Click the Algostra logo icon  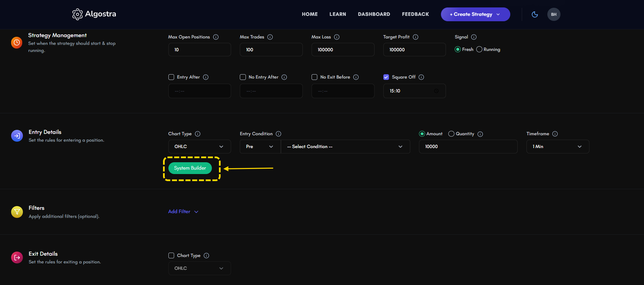click(x=77, y=14)
